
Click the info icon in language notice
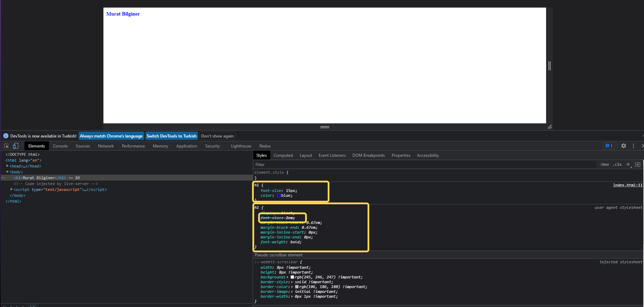(6, 136)
